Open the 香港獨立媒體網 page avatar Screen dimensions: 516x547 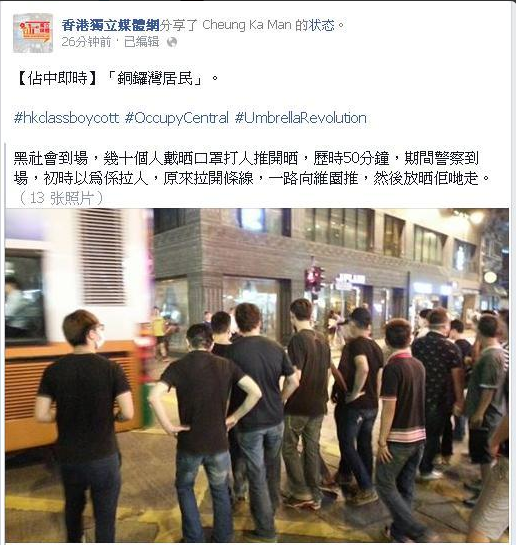point(33,33)
